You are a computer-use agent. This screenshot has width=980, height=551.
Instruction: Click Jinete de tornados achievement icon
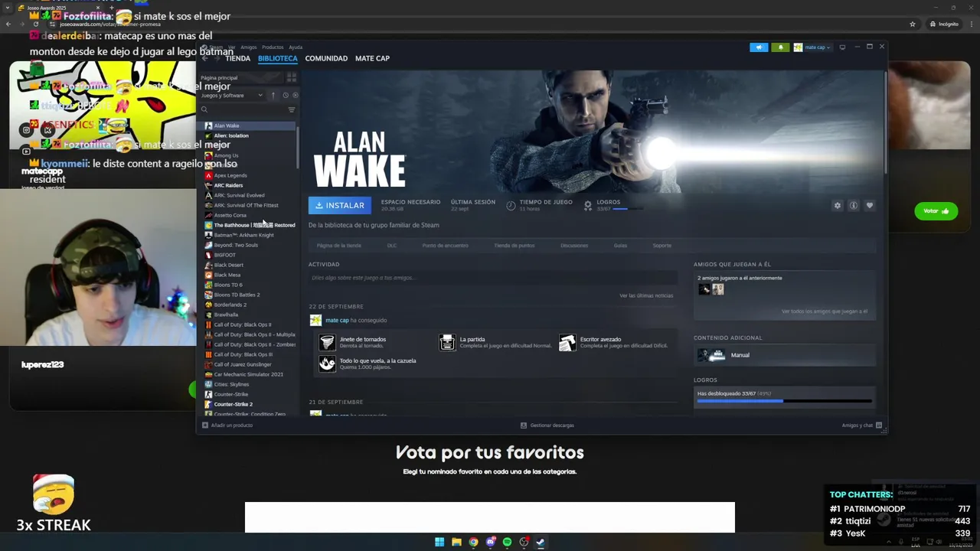tap(327, 342)
